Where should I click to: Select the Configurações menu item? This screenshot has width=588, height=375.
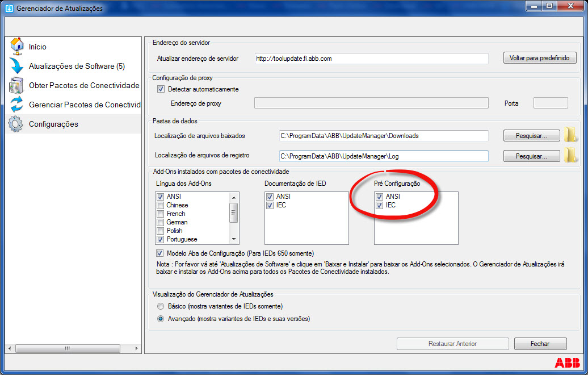[53, 124]
